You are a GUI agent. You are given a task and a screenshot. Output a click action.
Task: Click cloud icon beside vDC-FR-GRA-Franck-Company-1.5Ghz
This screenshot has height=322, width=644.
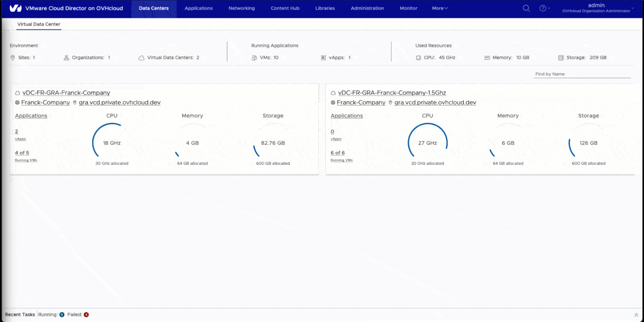click(x=333, y=93)
